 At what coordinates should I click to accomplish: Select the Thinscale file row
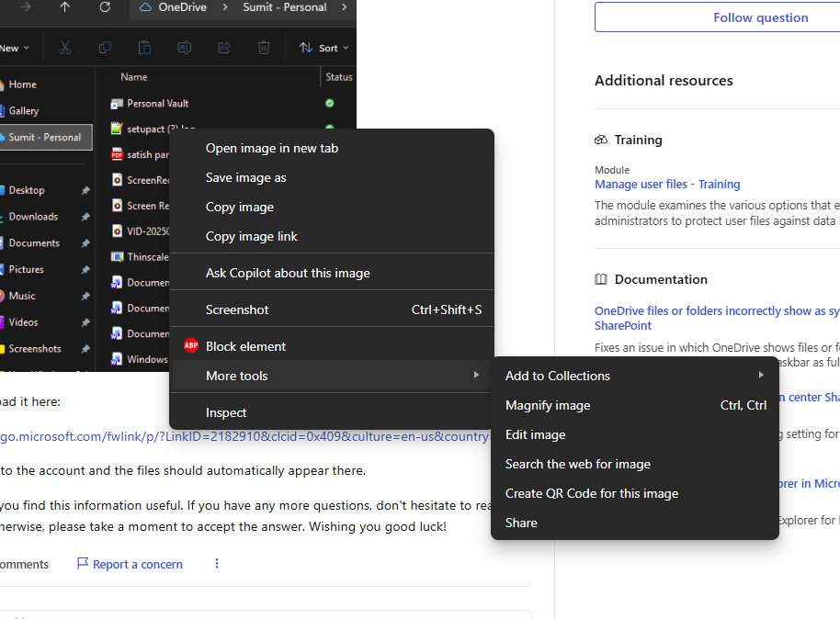tap(139, 257)
